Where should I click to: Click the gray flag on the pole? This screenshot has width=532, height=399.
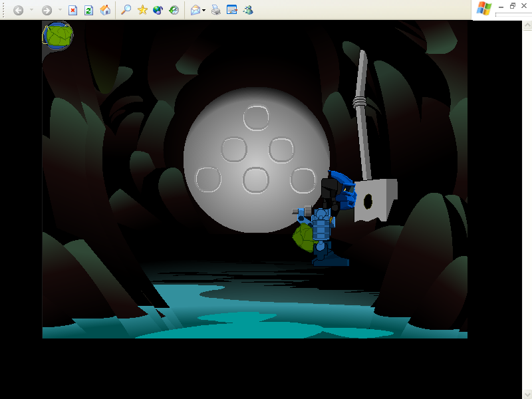(x=375, y=200)
